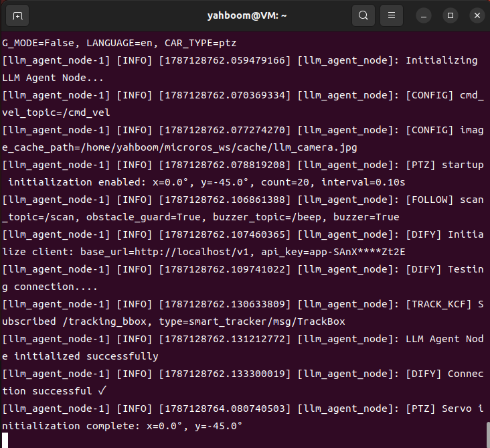The width and height of the screenshot is (490, 448).
Task: Close the terminal window
Action: [x=477, y=15]
